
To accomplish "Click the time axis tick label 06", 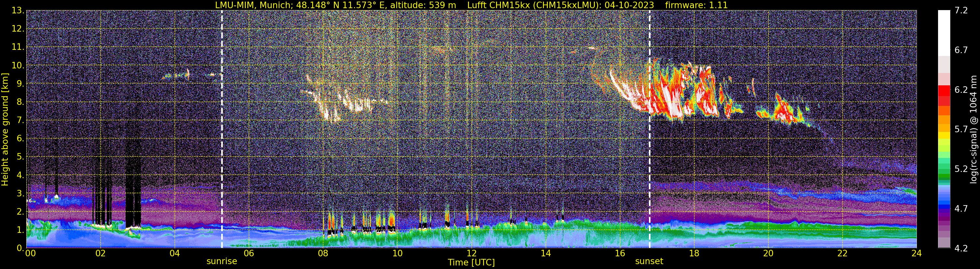I will coord(249,254).
